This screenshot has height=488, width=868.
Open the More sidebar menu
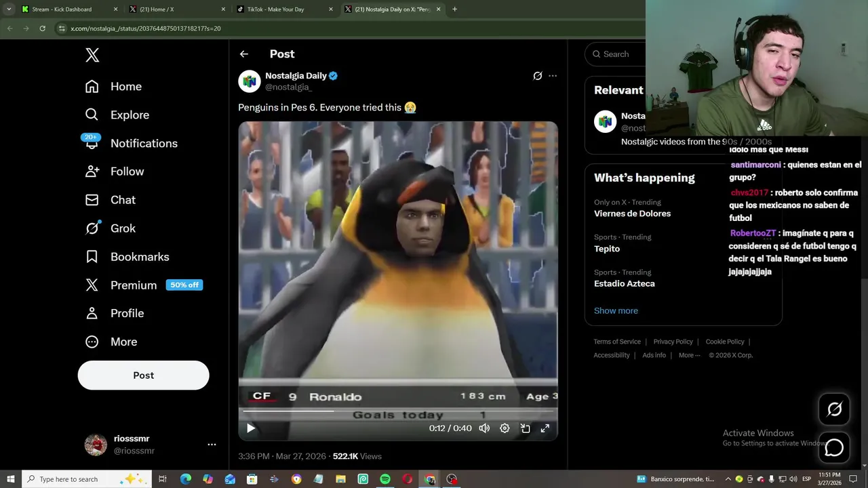[x=111, y=342]
